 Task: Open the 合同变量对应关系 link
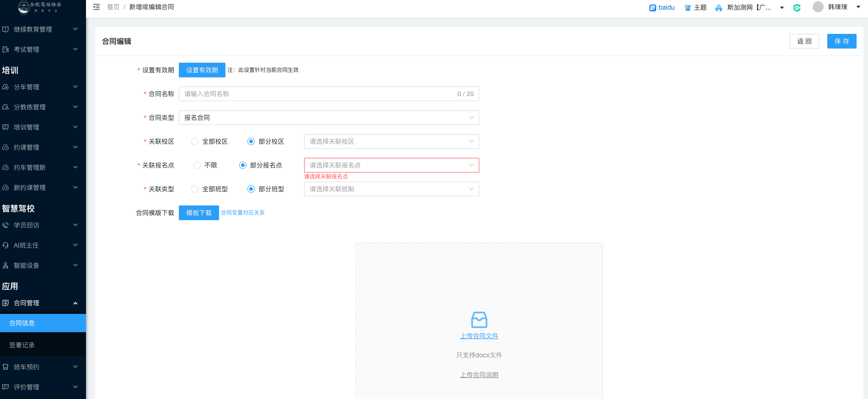(x=243, y=213)
